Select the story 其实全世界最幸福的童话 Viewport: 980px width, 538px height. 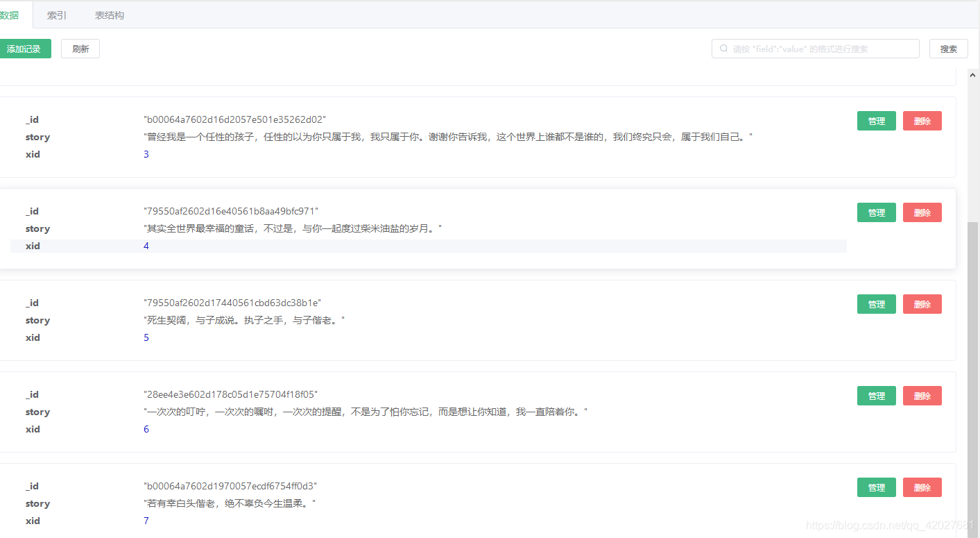pos(292,228)
